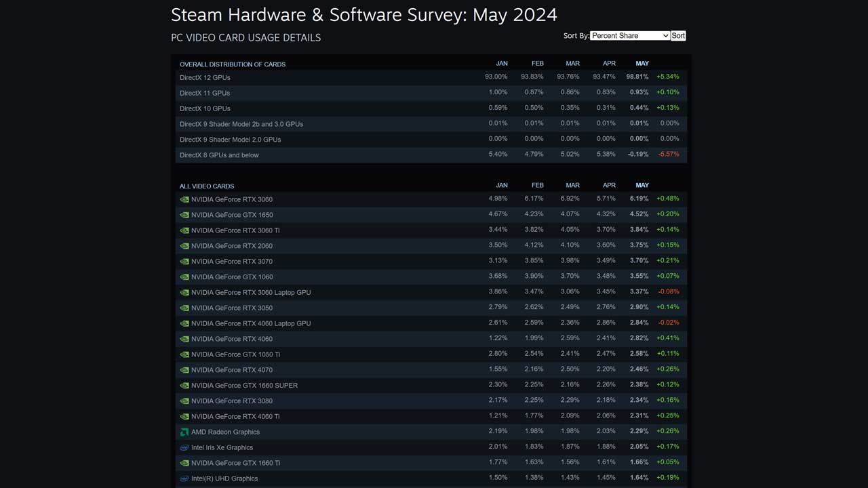
Task: Click NVIDIA logo beside GeForce RTX 4060 Ti
Action: [184, 417]
